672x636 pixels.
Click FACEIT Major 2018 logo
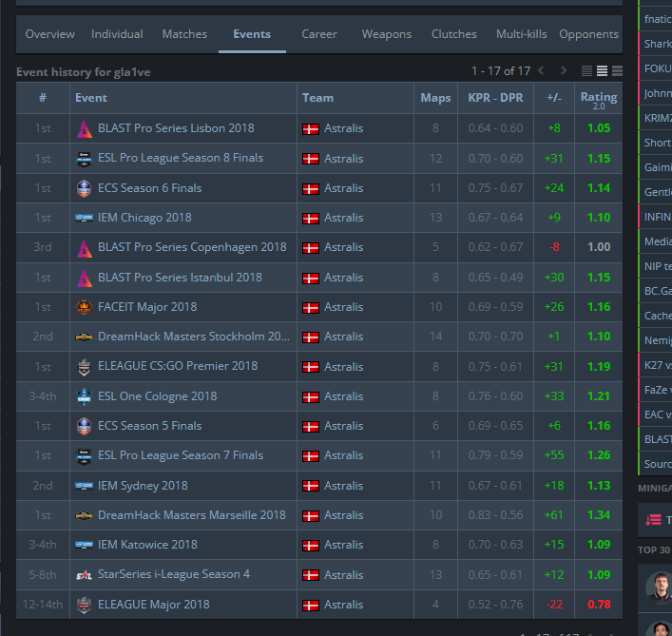point(84,307)
